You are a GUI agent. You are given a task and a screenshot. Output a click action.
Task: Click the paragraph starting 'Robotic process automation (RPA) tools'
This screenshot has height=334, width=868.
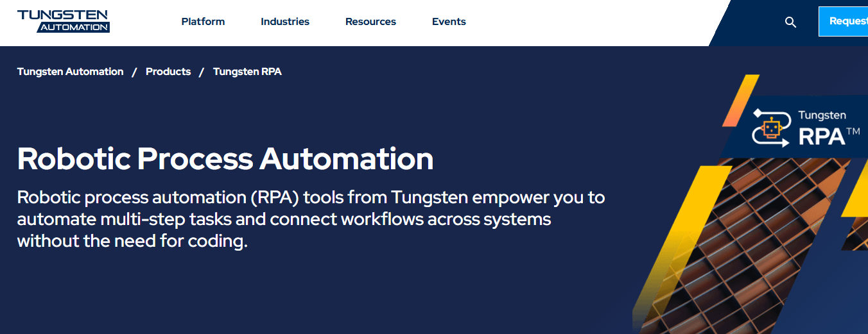pos(311,219)
